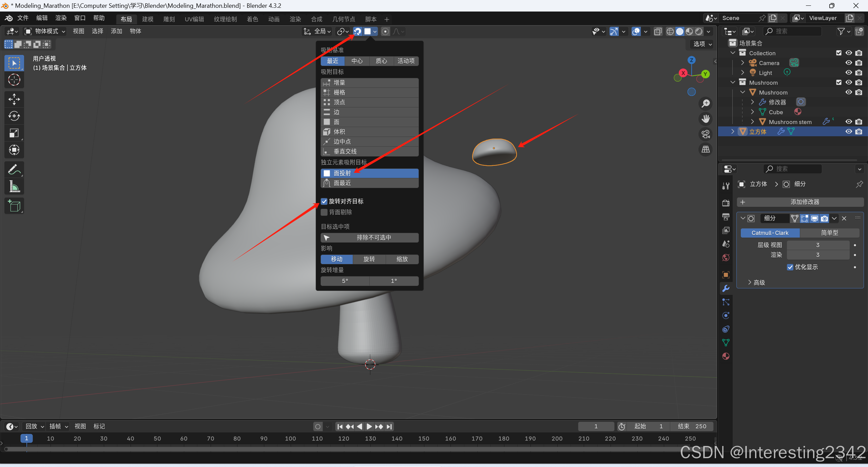Toggle camera view in viewport
868x467 pixels.
click(706, 134)
